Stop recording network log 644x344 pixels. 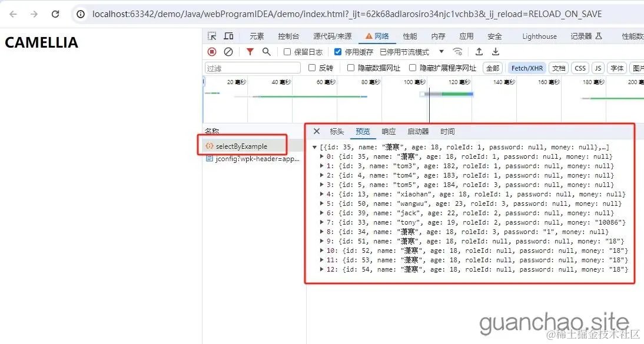(212, 52)
